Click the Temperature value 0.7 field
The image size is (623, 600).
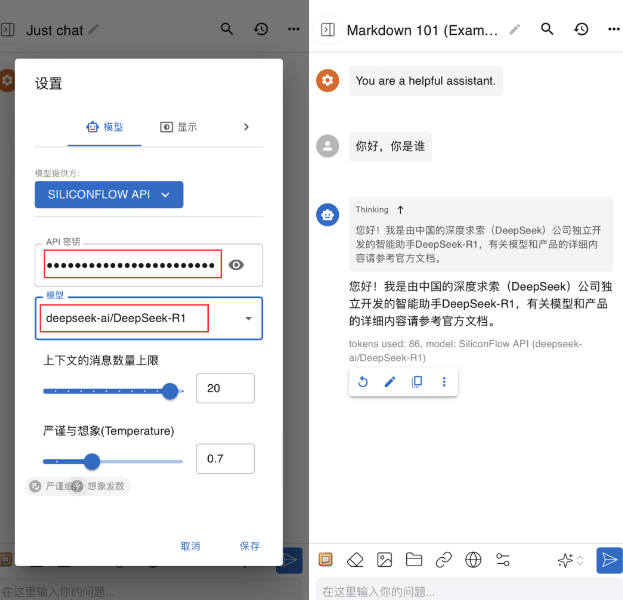coord(225,459)
